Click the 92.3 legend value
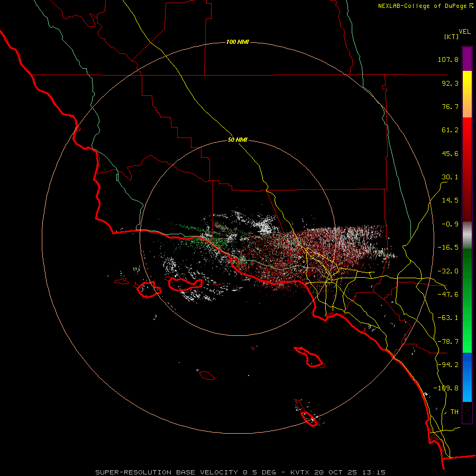Screen dimensions: 476x476 pos(450,83)
